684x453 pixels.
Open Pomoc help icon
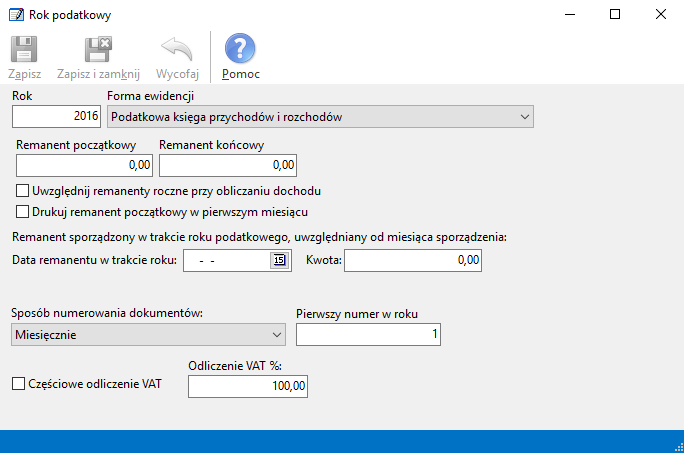click(240, 50)
